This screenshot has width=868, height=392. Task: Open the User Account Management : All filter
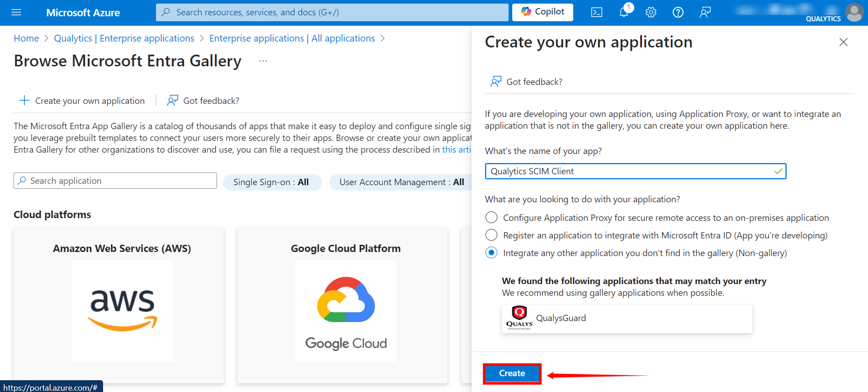click(x=401, y=182)
